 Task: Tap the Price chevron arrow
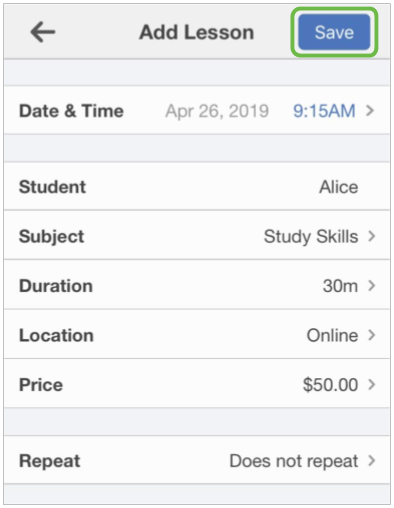pyautogui.click(x=372, y=384)
